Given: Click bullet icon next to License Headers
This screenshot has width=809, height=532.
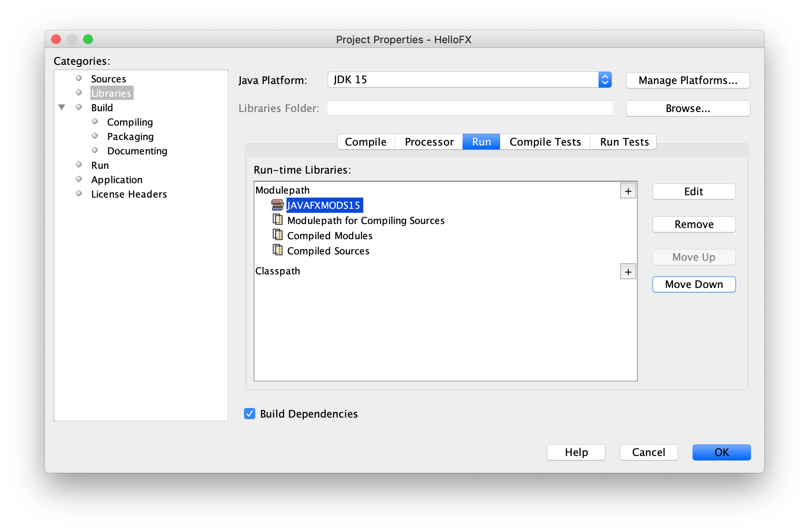Looking at the screenshot, I should [79, 194].
